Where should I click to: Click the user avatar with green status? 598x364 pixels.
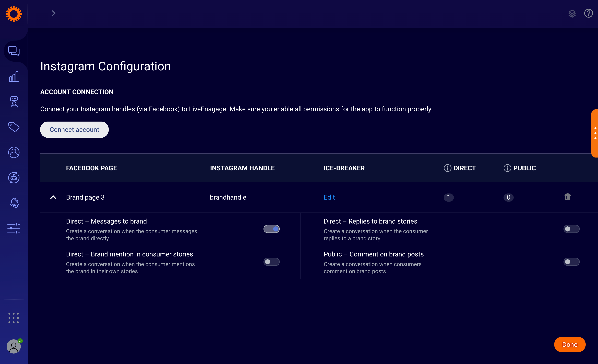pyautogui.click(x=14, y=346)
